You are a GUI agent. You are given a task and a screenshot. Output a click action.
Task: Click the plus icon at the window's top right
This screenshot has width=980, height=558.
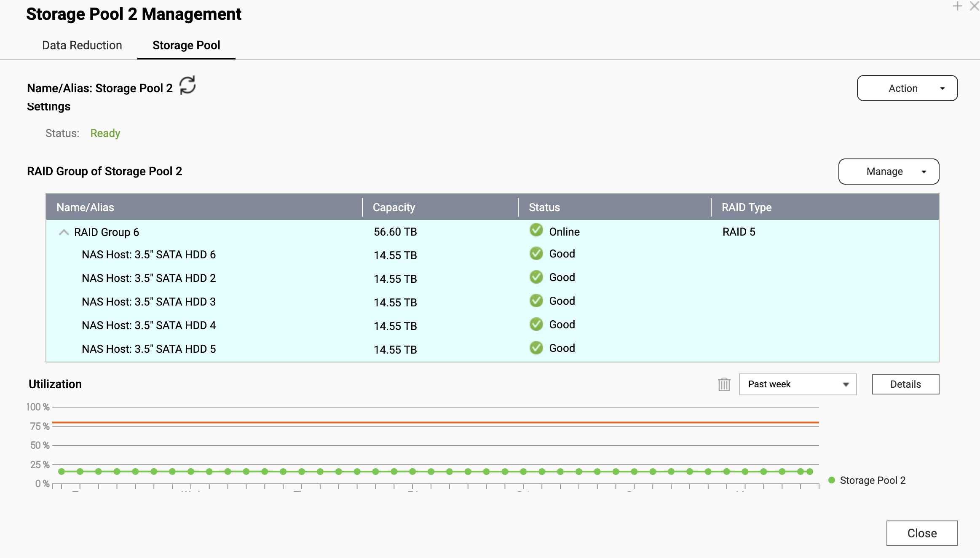click(x=957, y=6)
